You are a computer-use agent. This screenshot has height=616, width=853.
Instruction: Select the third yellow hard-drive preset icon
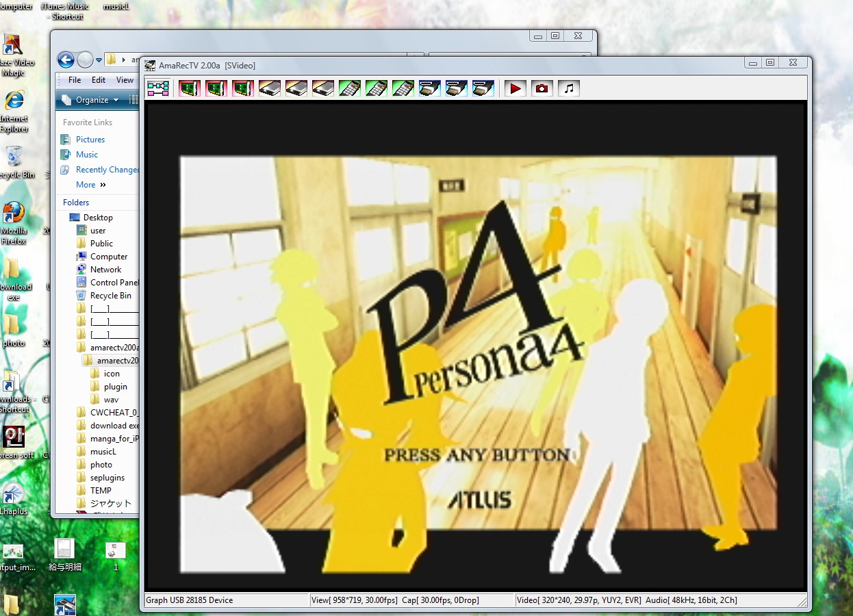(x=323, y=88)
